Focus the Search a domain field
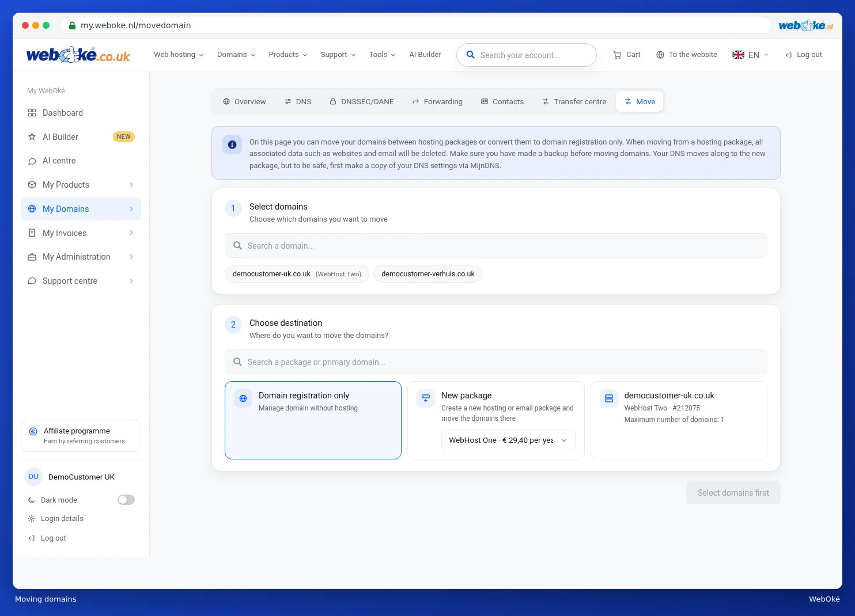855x616 pixels. (496, 246)
